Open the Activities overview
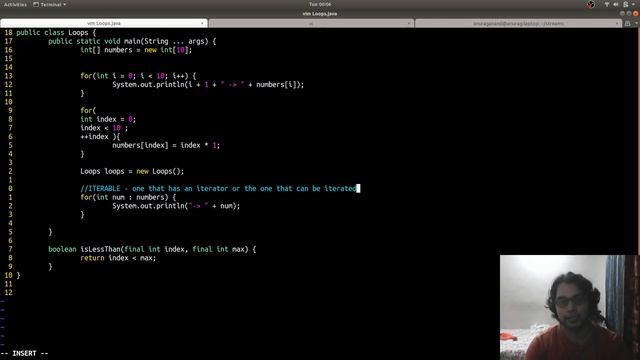 (x=15, y=4)
